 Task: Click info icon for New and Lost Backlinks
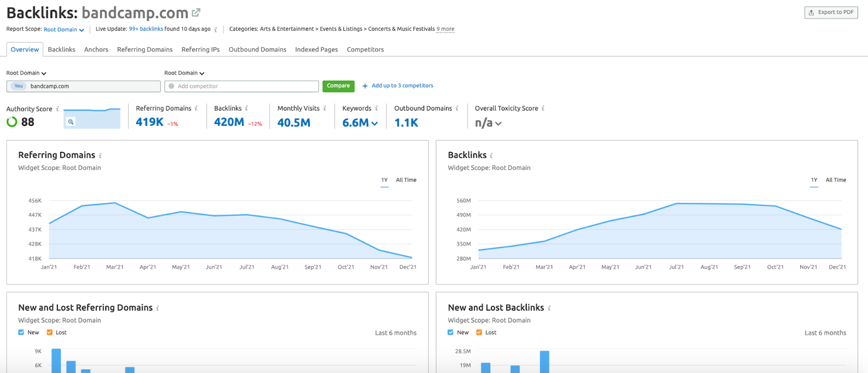point(549,308)
